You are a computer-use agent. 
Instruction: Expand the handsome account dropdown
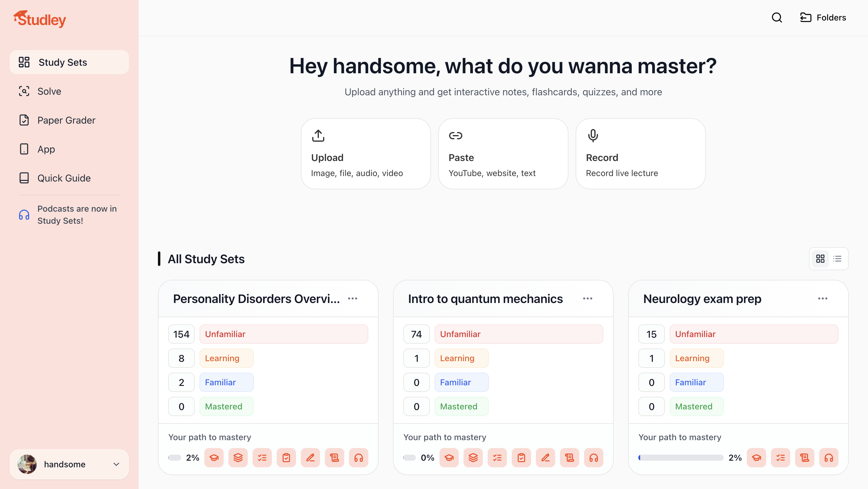coord(116,464)
